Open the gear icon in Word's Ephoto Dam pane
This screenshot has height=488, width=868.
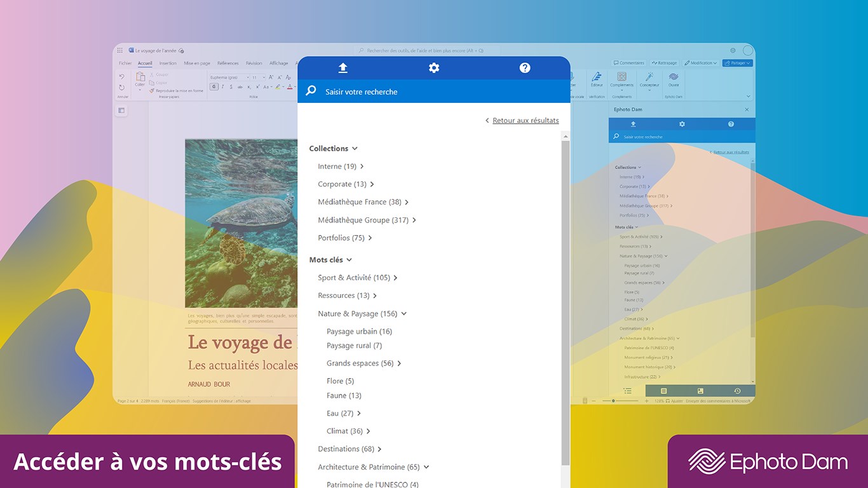pos(682,124)
